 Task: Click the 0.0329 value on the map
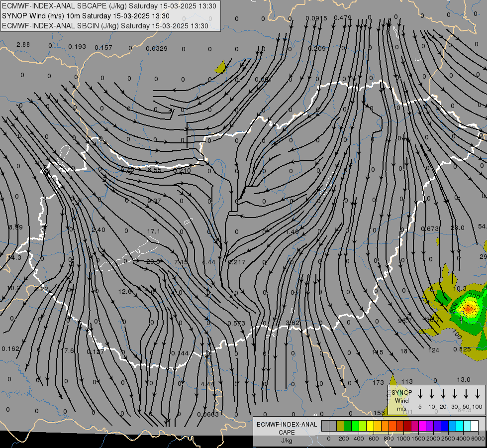(x=157, y=48)
